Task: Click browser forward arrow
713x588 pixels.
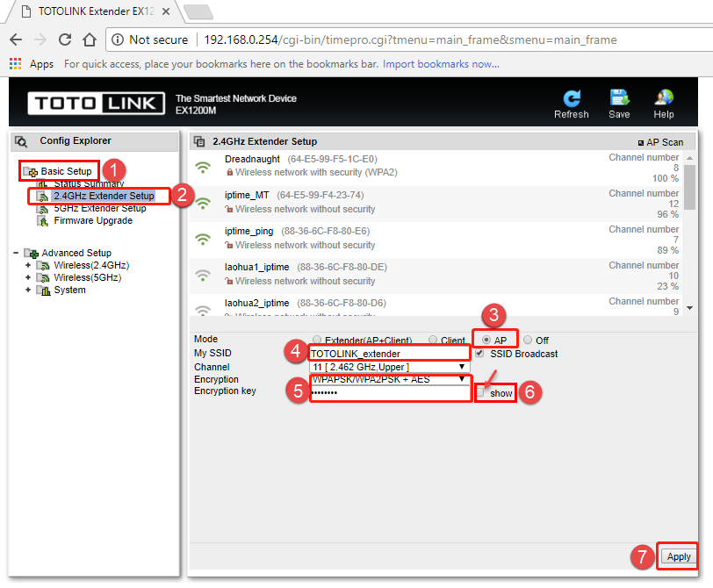Action: tap(40, 40)
